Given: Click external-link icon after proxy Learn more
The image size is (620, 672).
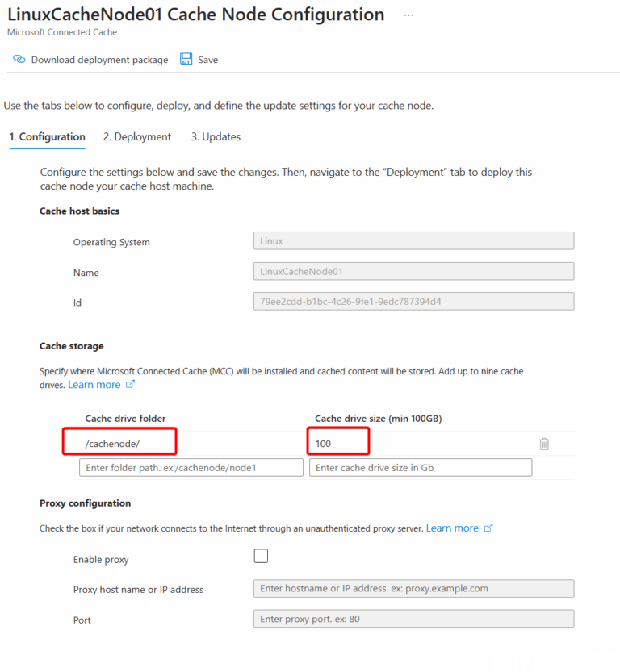Looking at the screenshot, I should [x=487, y=528].
